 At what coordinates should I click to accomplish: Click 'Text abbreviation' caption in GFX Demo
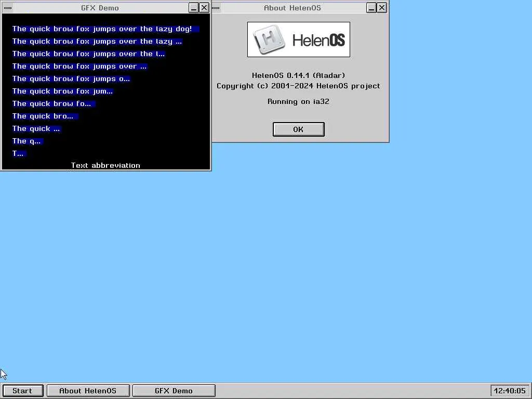[105, 165]
